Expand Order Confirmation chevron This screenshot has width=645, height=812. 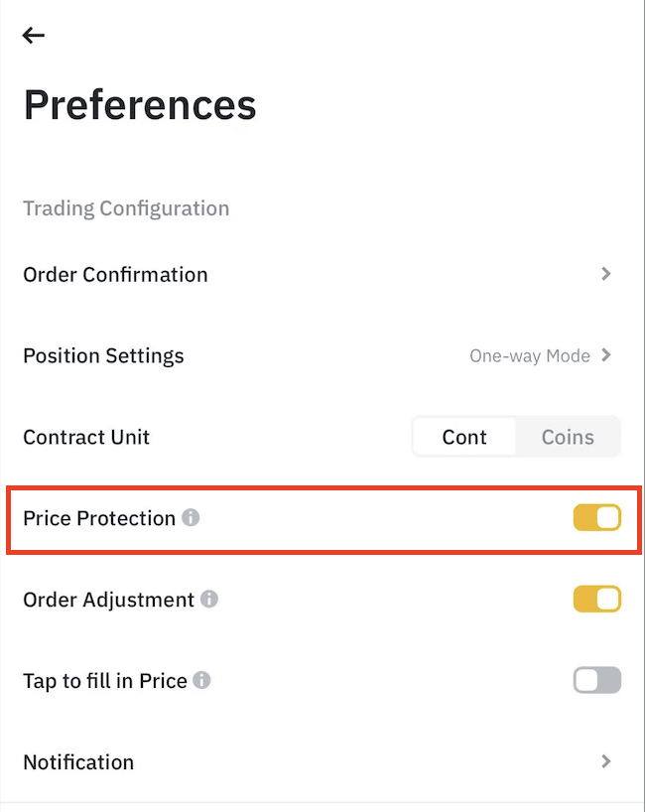coord(606,274)
